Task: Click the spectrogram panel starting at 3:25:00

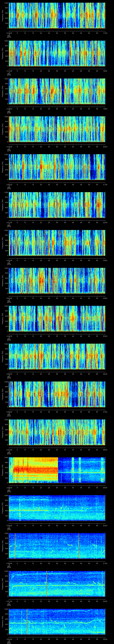Action: pyautogui.click(x=57, y=356)
